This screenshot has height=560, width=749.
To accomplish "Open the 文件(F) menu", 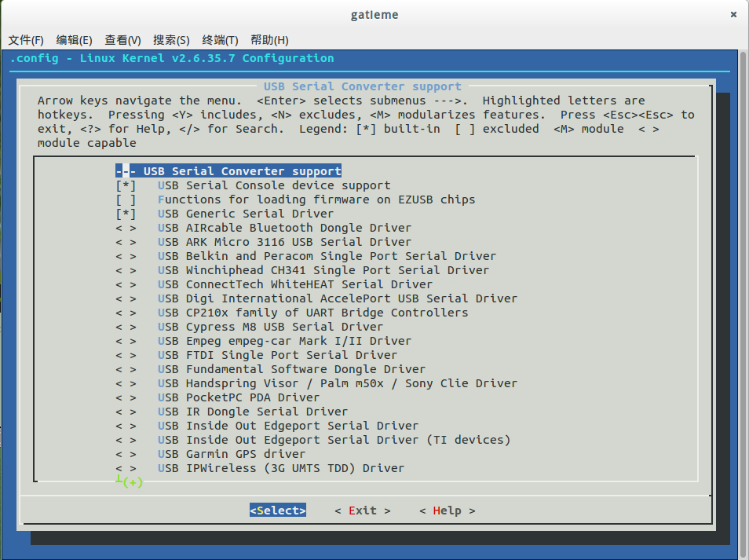I will point(26,40).
